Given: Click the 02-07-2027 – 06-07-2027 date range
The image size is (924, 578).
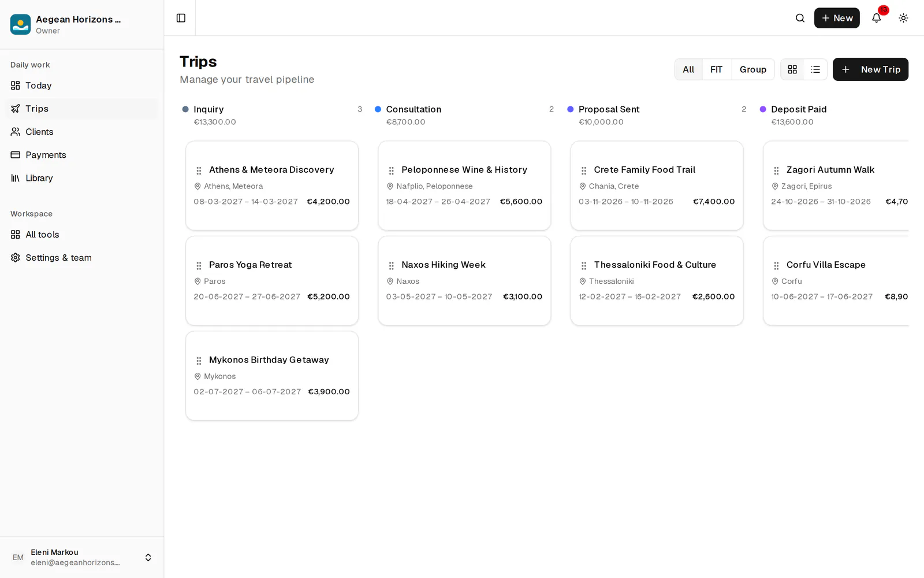Looking at the screenshot, I should click(247, 392).
